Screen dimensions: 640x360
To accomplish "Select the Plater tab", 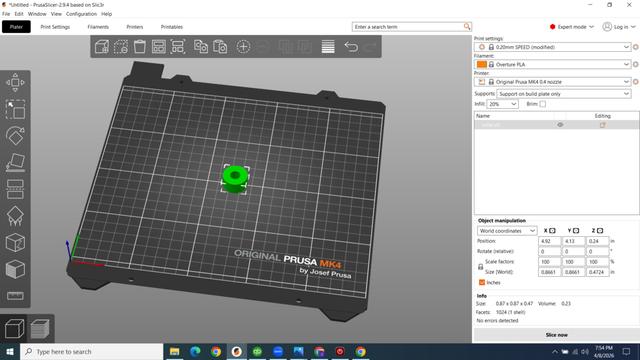I will click(16, 27).
